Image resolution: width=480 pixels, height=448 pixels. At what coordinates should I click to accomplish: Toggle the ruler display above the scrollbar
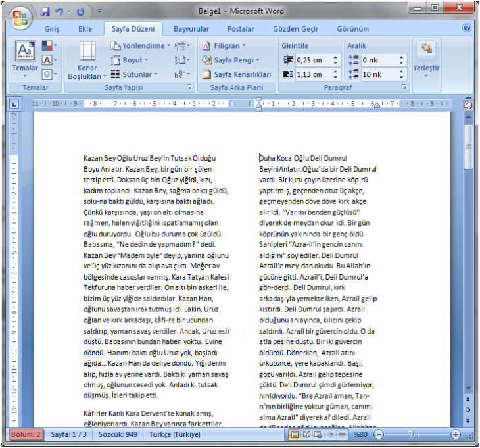tap(468, 105)
